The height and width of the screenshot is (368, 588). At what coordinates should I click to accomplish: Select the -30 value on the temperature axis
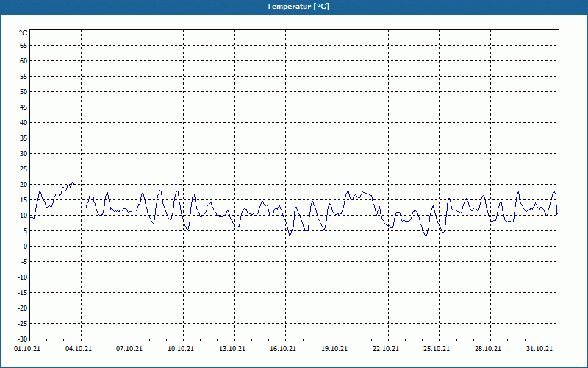click(x=23, y=339)
